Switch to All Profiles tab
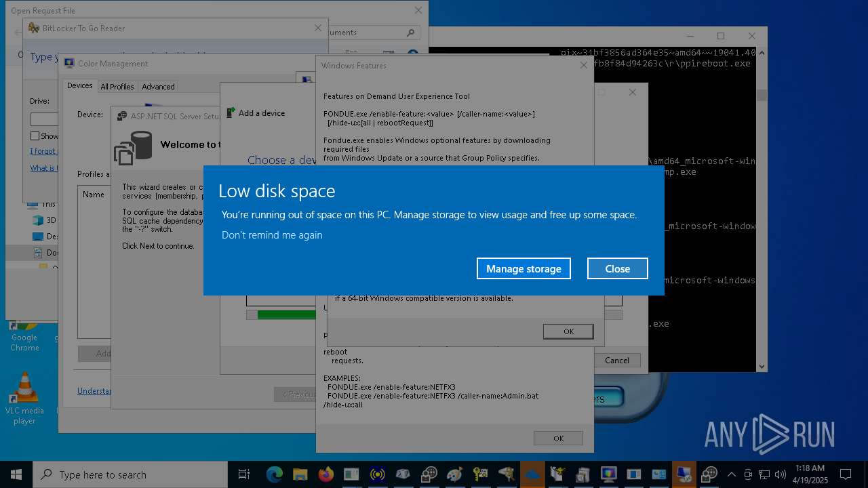This screenshot has height=488, width=868. [117, 87]
